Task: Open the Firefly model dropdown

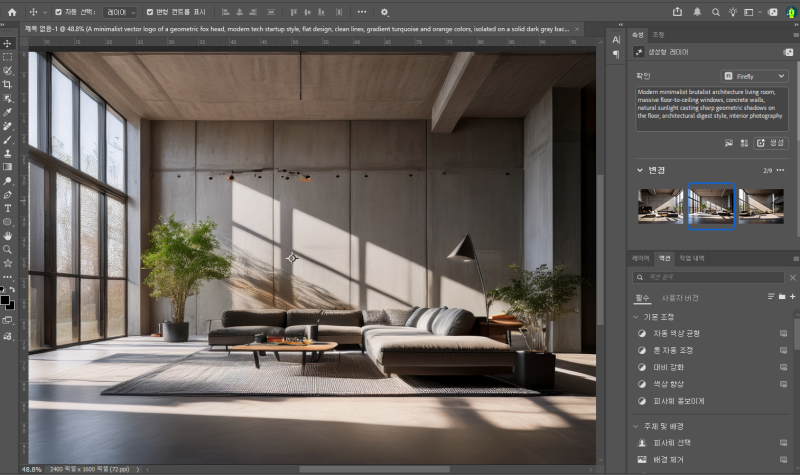Action: coord(755,76)
